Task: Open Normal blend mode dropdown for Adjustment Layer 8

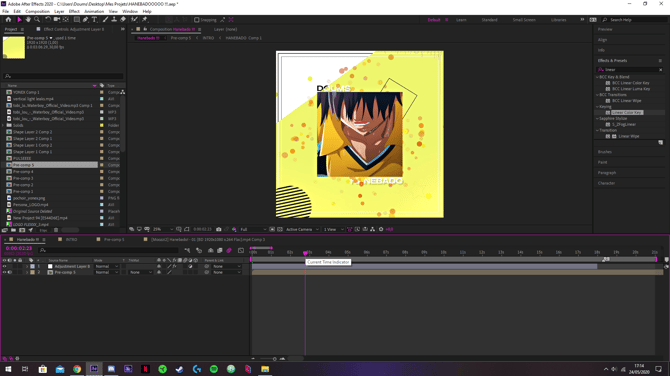Action: pos(106,266)
